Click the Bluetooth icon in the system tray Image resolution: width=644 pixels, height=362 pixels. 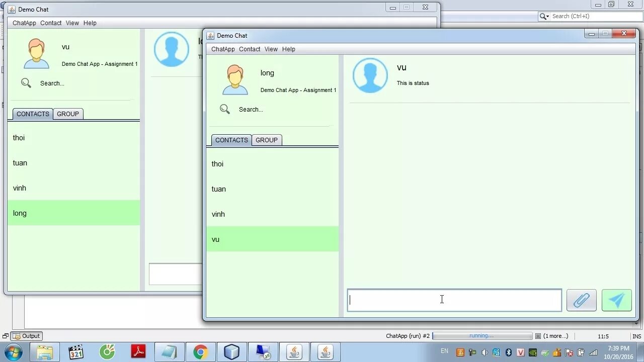(508, 352)
